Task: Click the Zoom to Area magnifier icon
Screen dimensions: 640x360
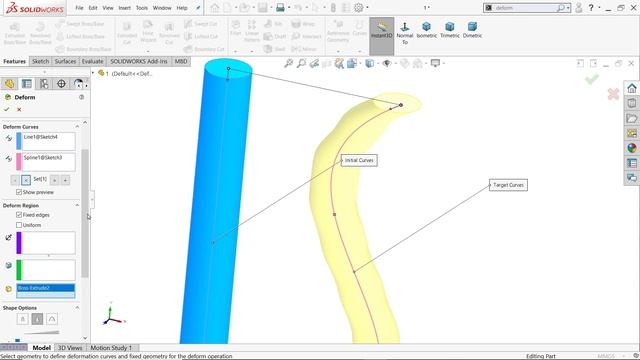Action: coord(301,63)
